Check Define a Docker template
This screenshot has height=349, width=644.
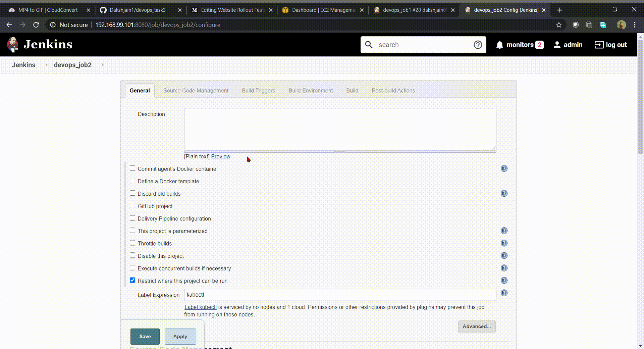tap(132, 181)
